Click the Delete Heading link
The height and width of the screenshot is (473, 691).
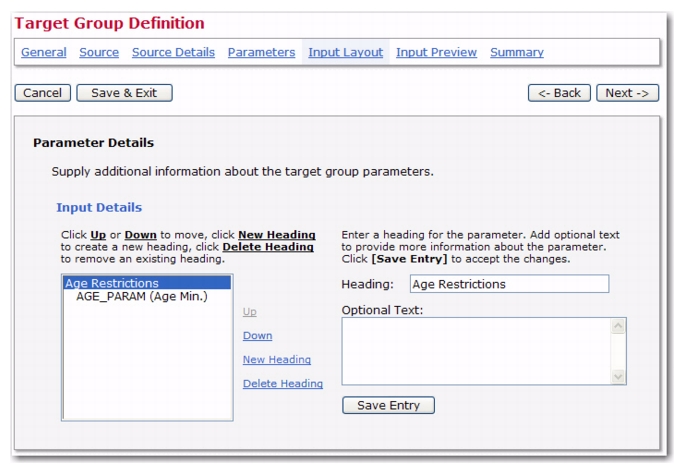(282, 384)
